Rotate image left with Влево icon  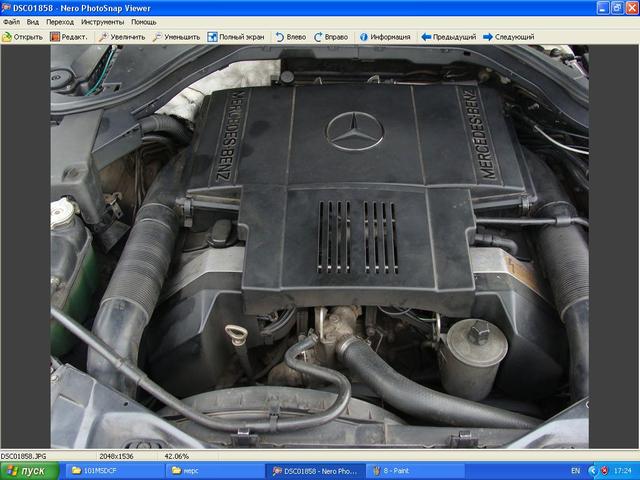click(x=280, y=37)
